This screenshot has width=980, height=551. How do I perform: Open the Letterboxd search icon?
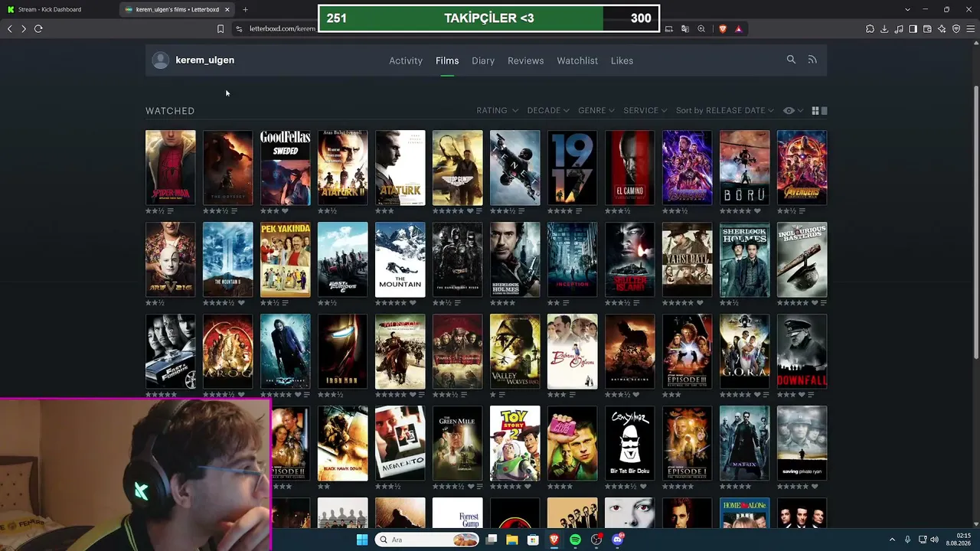791,60
